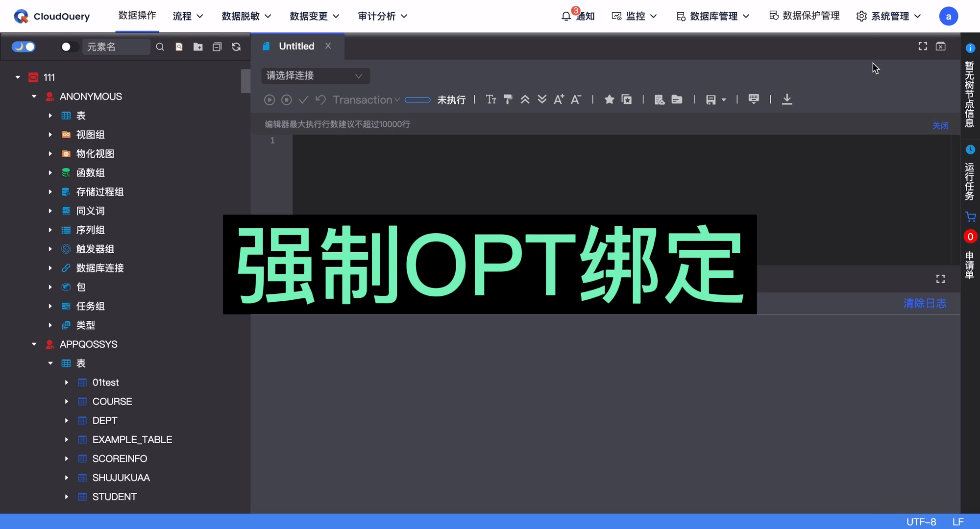Click the new query file icon
The width and height of the screenshot is (980, 529).
pyautogui.click(x=179, y=46)
